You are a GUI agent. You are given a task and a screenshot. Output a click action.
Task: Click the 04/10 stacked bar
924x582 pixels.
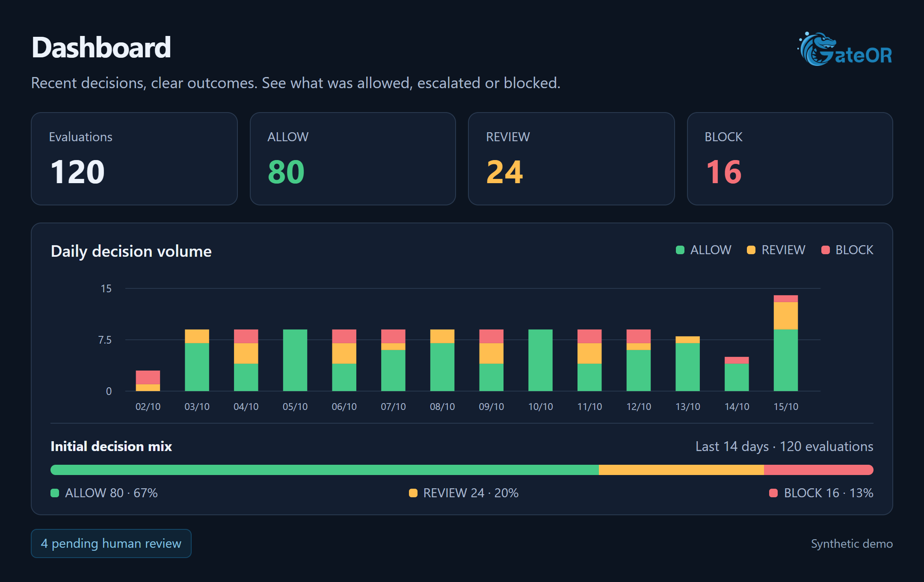coord(246,360)
